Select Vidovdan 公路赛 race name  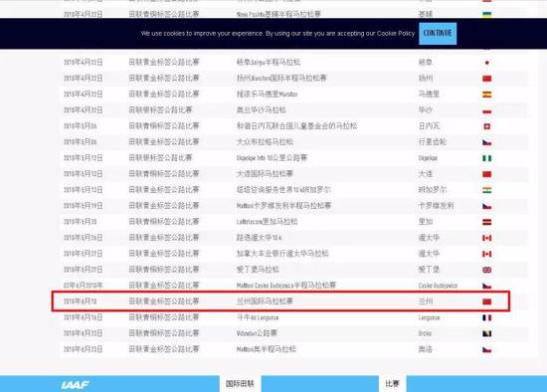coord(257,333)
